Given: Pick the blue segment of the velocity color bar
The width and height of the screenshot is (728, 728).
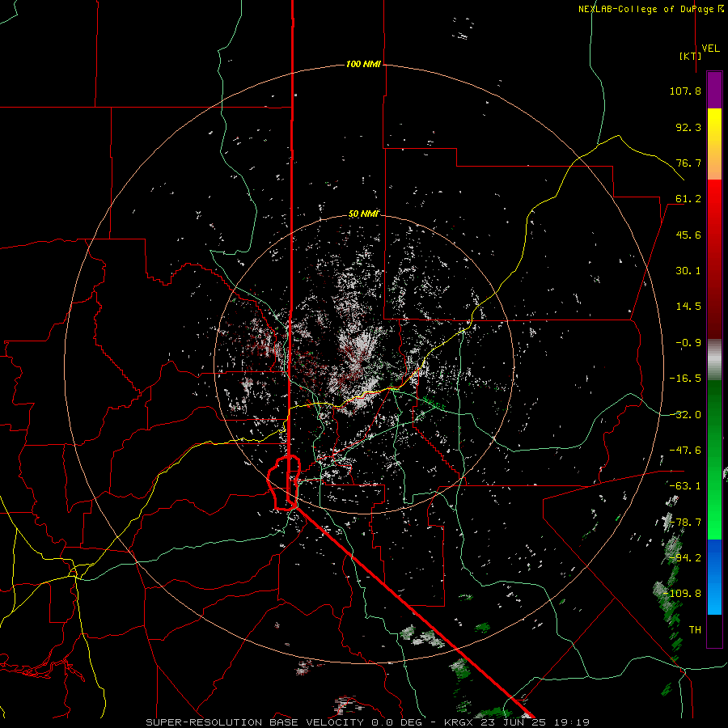Looking at the screenshot, I should (x=714, y=577).
